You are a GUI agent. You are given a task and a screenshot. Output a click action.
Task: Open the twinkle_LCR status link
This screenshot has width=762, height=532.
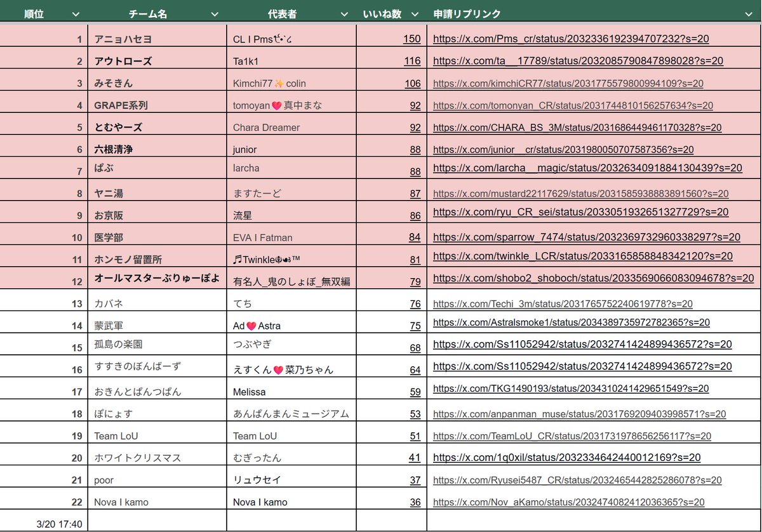[583, 256]
